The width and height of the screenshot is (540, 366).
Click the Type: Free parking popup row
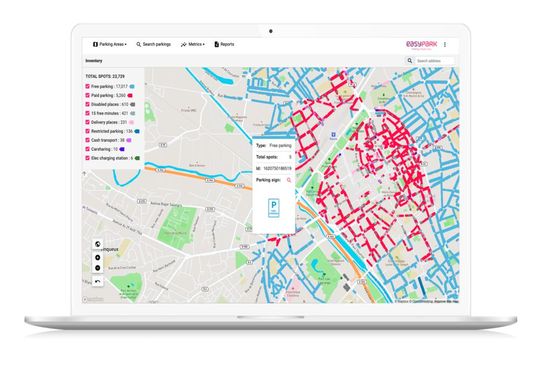[274, 146]
